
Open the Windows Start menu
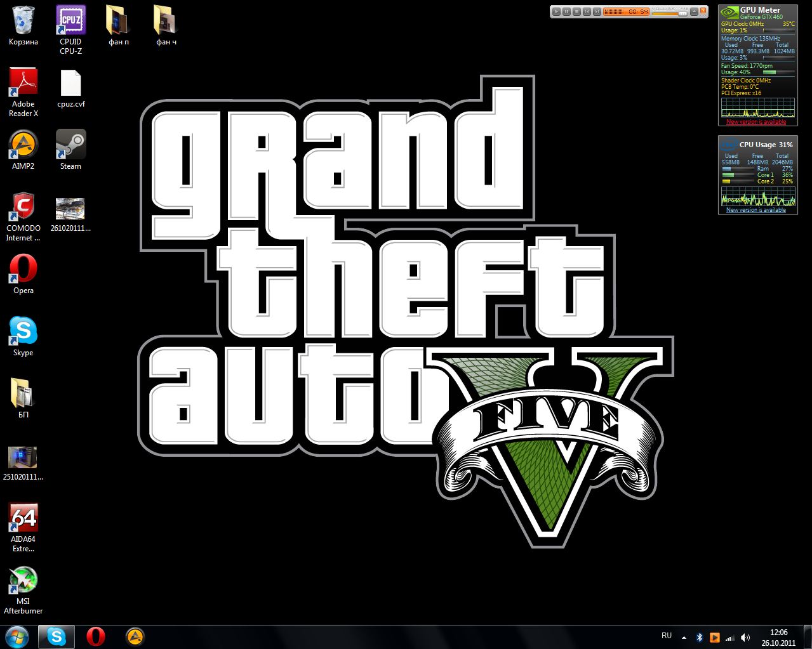(x=17, y=636)
